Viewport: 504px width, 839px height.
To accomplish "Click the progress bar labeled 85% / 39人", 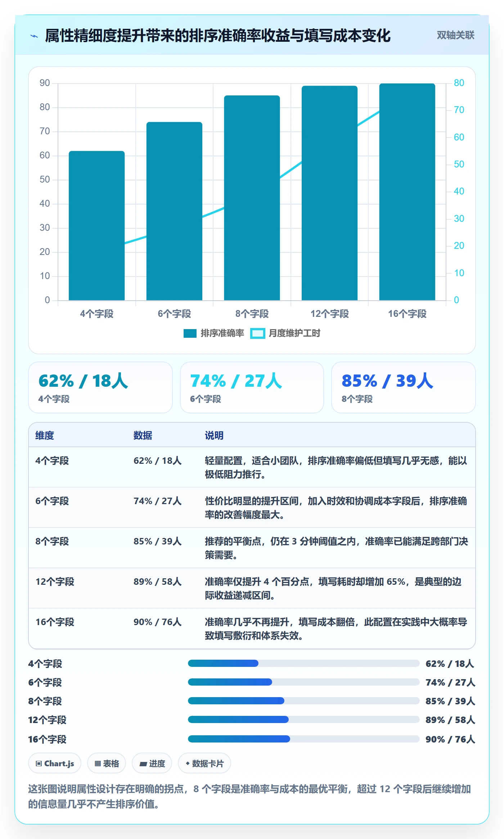I will pos(304,701).
